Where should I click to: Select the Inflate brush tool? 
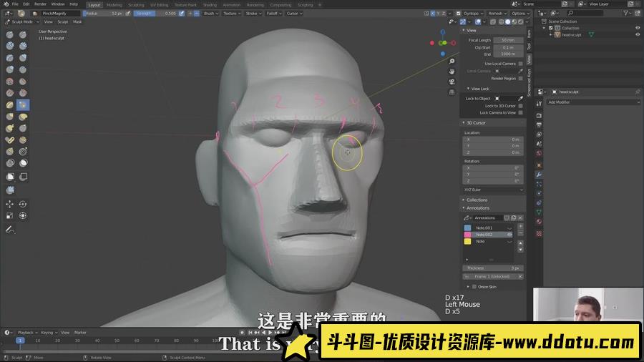pos(23,58)
